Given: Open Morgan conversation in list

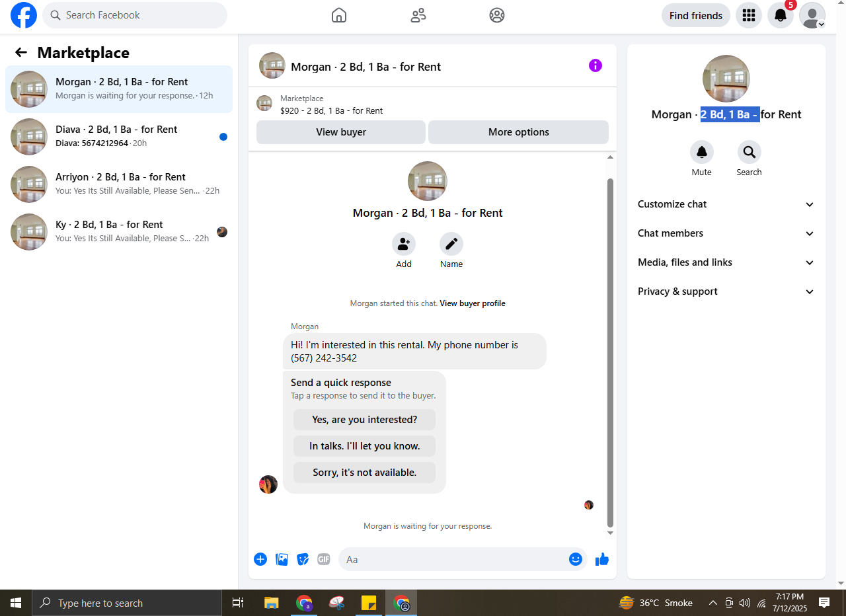Looking at the screenshot, I should pyautogui.click(x=119, y=89).
